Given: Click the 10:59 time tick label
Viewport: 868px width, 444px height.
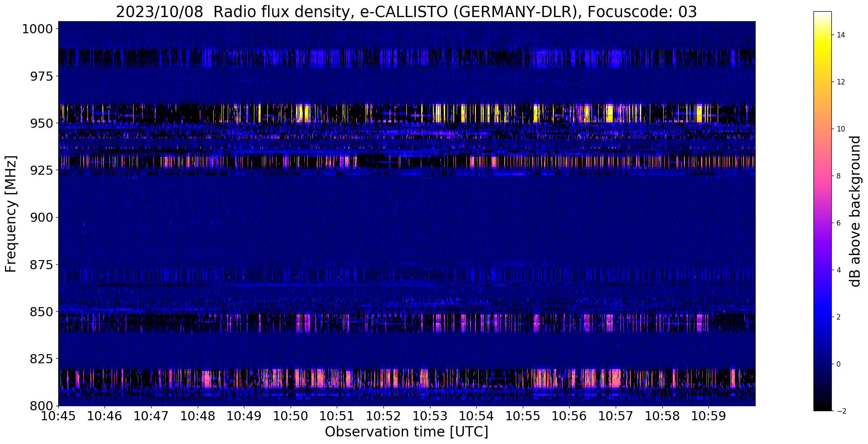Looking at the screenshot, I should pyautogui.click(x=709, y=416).
